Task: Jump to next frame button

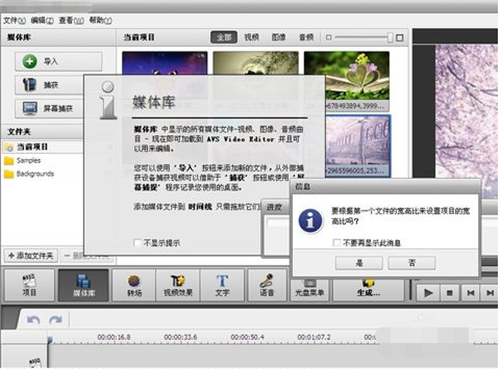Action: (490, 293)
